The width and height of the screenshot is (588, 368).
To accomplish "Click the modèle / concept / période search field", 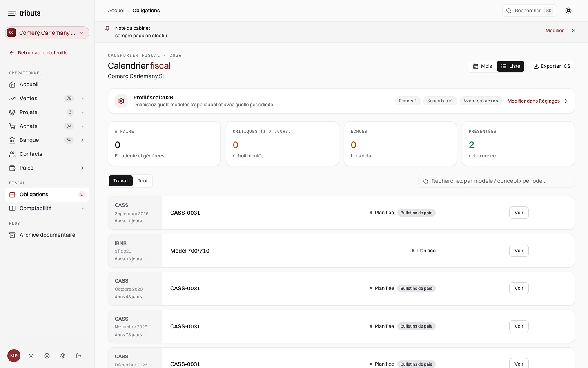I will point(497,181).
